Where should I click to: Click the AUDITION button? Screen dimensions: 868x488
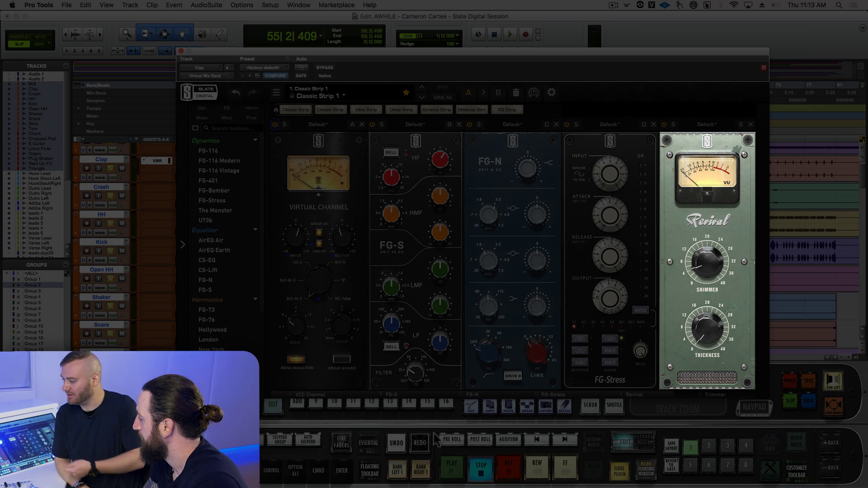point(508,439)
